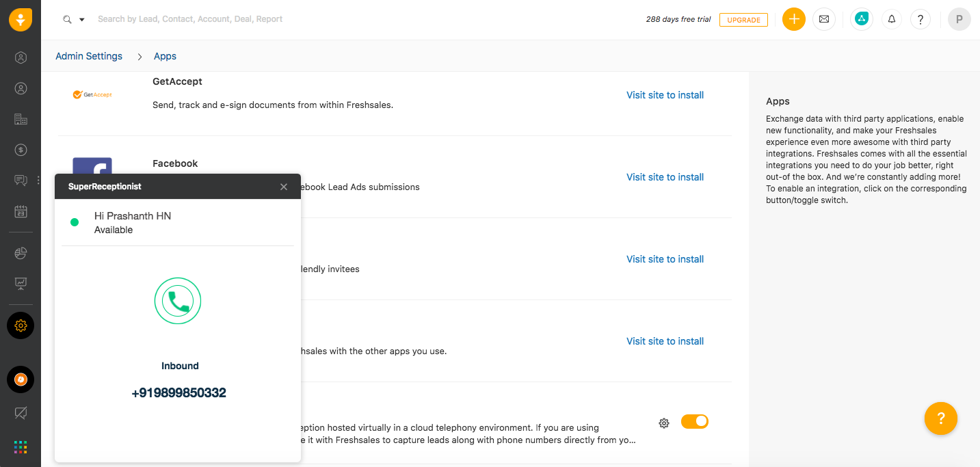Viewport: 980px width, 467px height.
Task: Open the Reports pie chart icon
Action: pyautogui.click(x=21, y=253)
